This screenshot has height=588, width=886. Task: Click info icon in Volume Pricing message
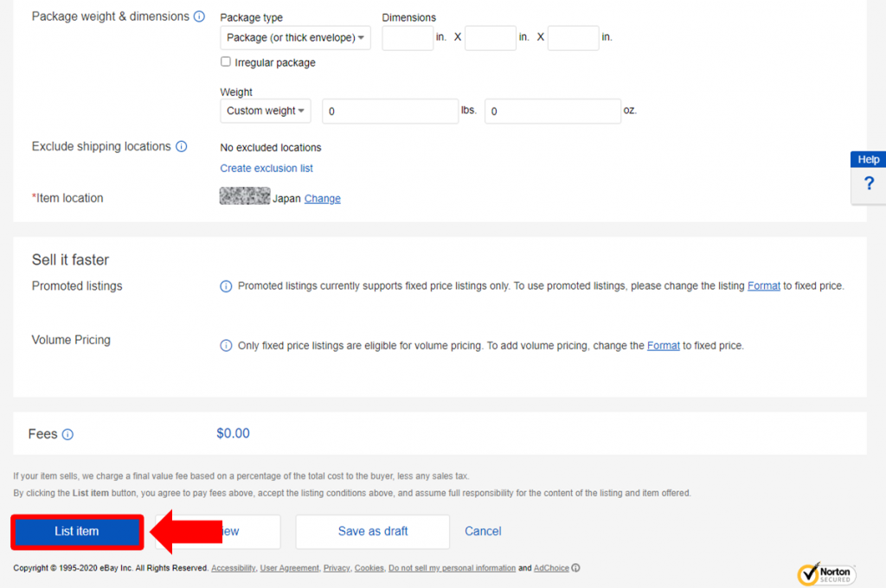coord(226,346)
